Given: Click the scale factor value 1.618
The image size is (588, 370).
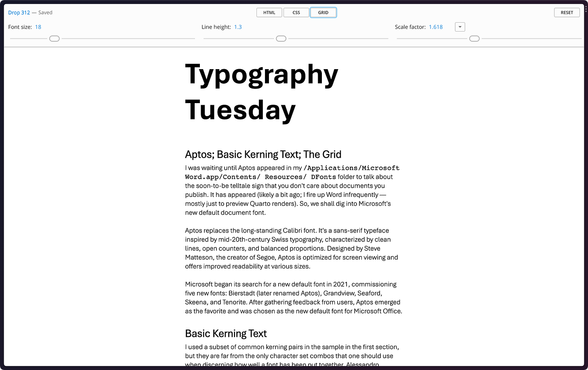Looking at the screenshot, I should pos(436,27).
